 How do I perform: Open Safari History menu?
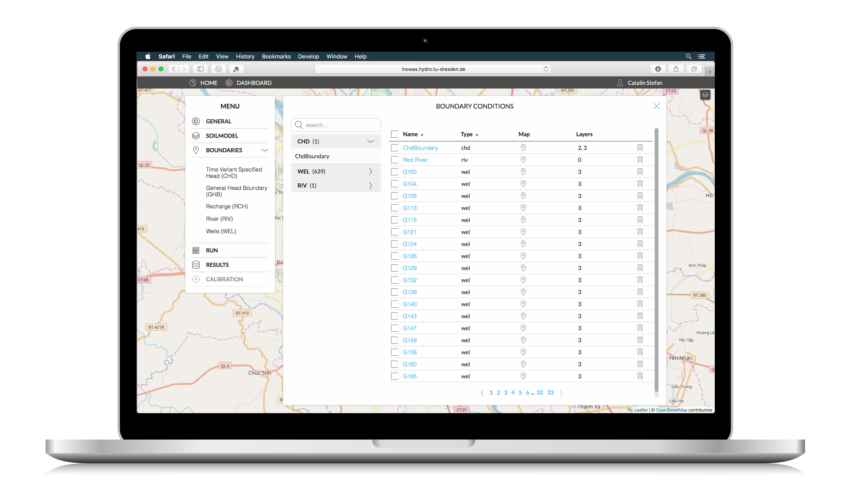(245, 56)
